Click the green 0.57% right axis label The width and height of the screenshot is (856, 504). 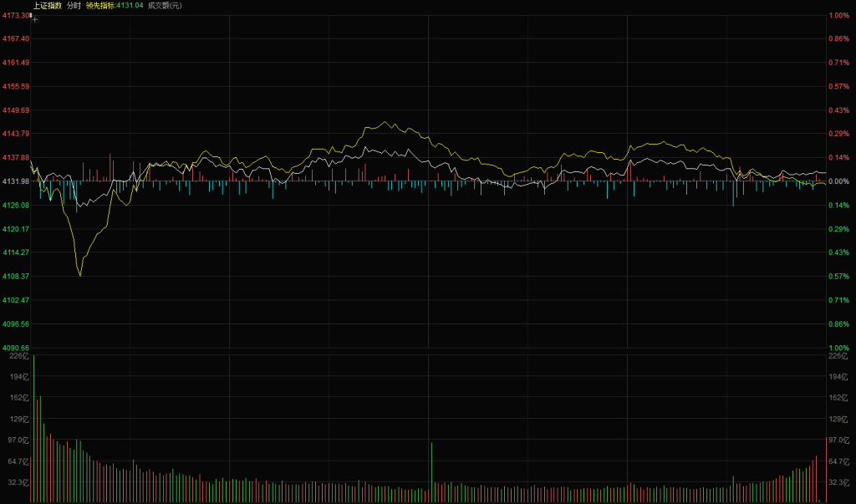pyautogui.click(x=838, y=276)
